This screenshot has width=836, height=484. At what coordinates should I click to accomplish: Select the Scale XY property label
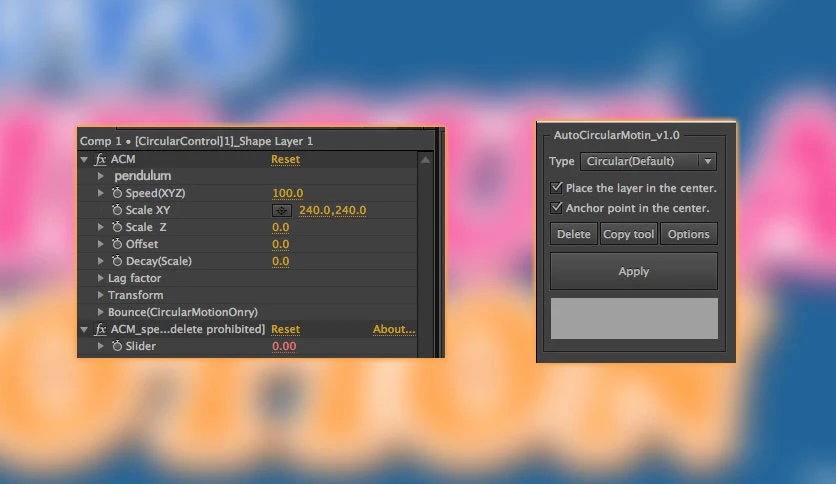click(x=148, y=210)
